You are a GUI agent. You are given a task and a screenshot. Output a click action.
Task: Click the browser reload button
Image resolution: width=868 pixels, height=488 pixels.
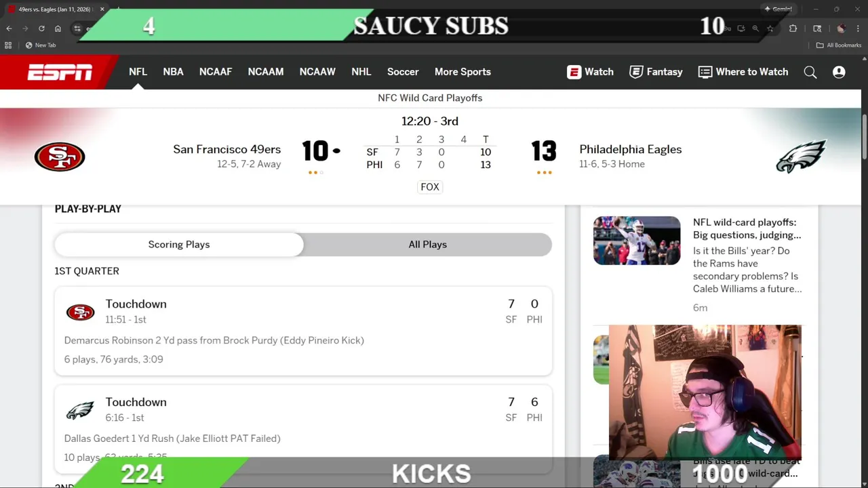coord(41,28)
